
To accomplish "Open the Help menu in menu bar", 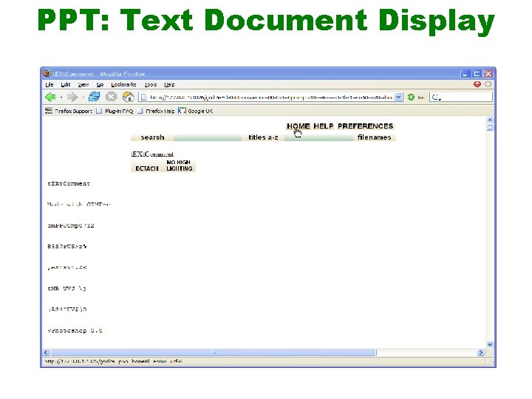I will tap(169, 84).
